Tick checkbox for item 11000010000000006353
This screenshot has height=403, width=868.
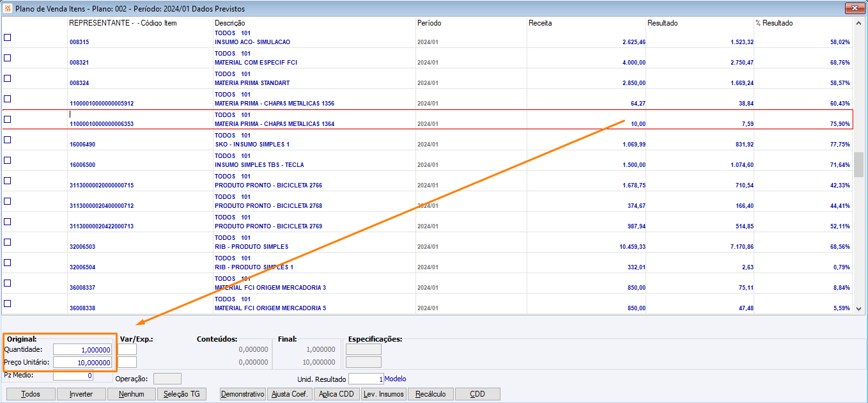pos(8,119)
